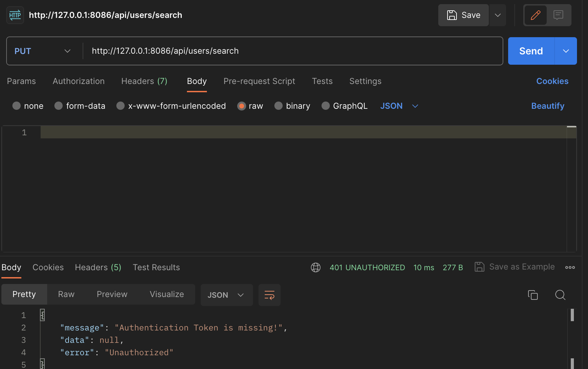Open the comments icon panel
Image resolution: width=588 pixels, height=369 pixels.
pos(558,15)
